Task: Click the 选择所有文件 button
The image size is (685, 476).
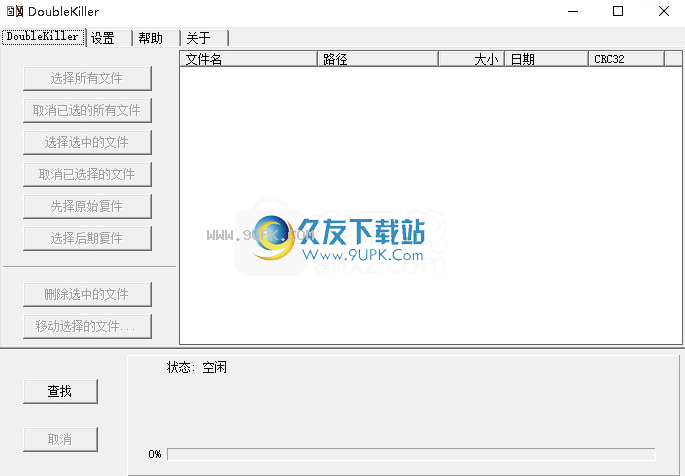Action: pyautogui.click(x=87, y=79)
